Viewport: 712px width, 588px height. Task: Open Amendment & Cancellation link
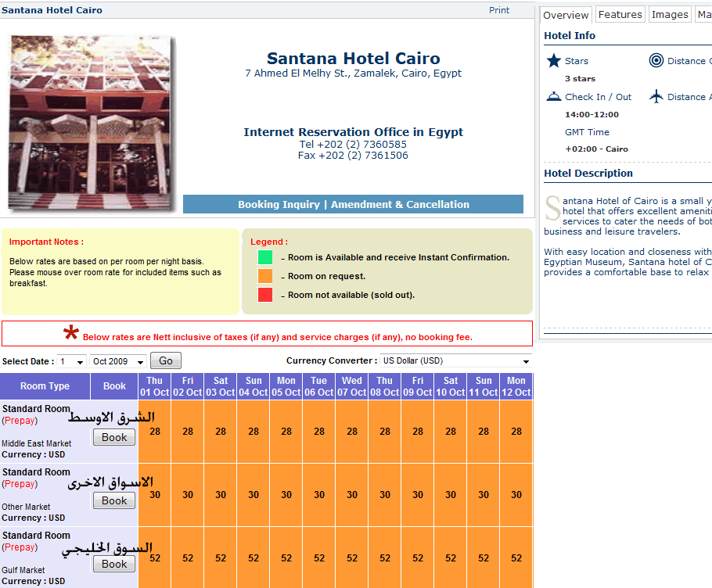400,205
